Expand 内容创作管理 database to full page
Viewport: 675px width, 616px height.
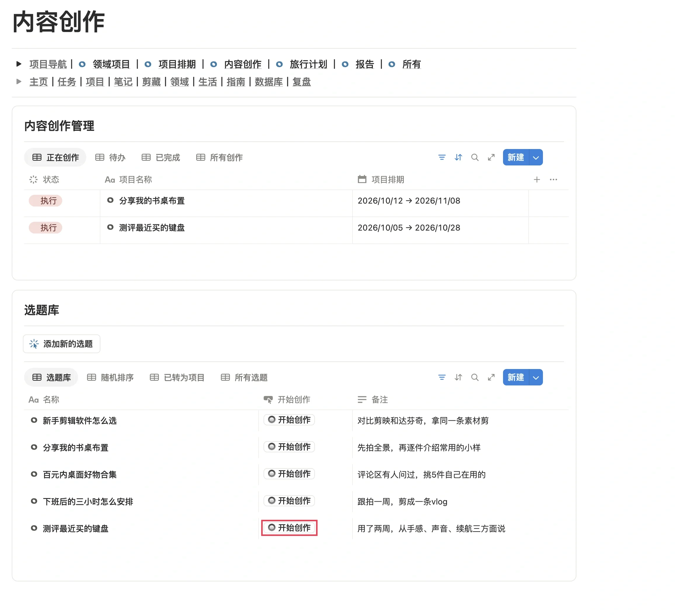pyautogui.click(x=491, y=157)
